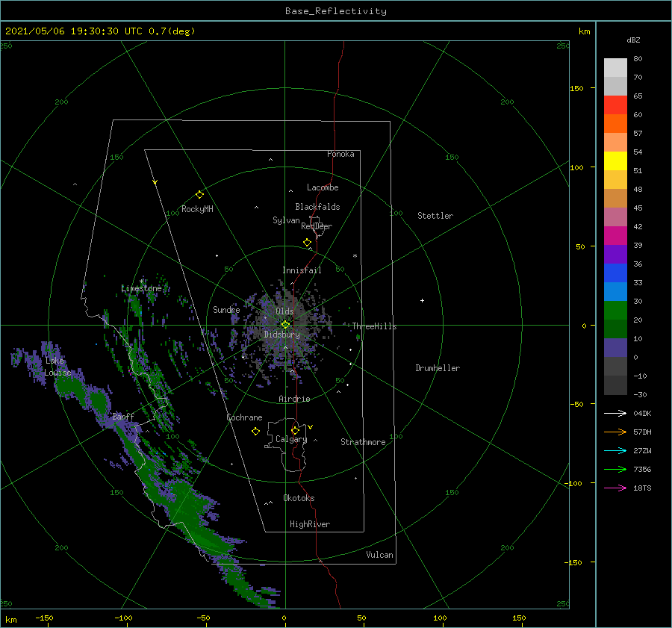This screenshot has height=628, width=672.
Task: Click the Innisfail label
Action: pos(302,270)
